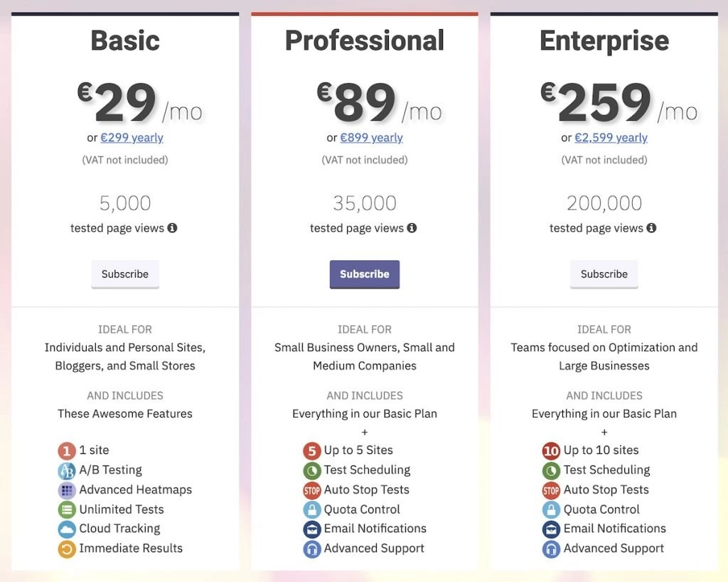Open the €299 yearly pricing link
This screenshot has width=728, height=582.
coord(132,138)
